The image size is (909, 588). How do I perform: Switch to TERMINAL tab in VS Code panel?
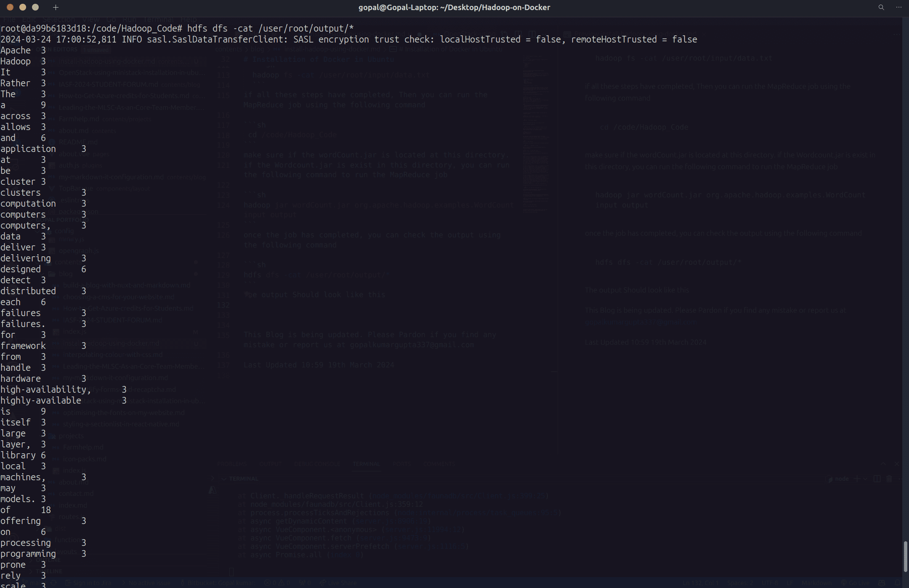point(366,464)
